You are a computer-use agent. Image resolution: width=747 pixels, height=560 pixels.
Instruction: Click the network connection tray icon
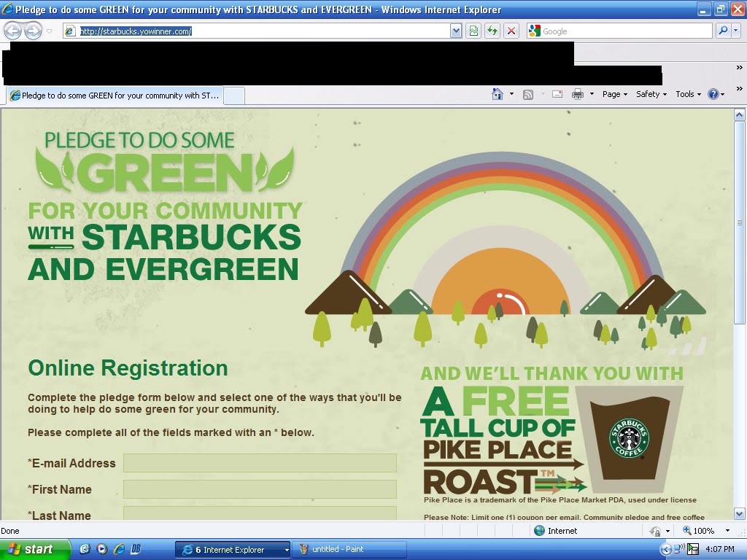click(679, 549)
